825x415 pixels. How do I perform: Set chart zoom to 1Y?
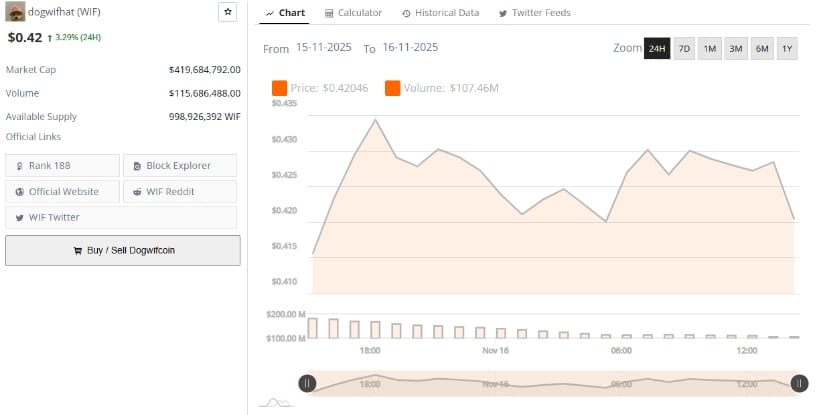[786, 49]
